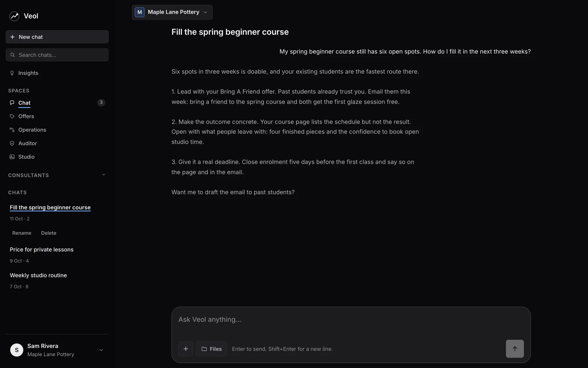This screenshot has width=588, height=368.
Task: Send message with the arrow-up button
Action: [x=515, y=349]
